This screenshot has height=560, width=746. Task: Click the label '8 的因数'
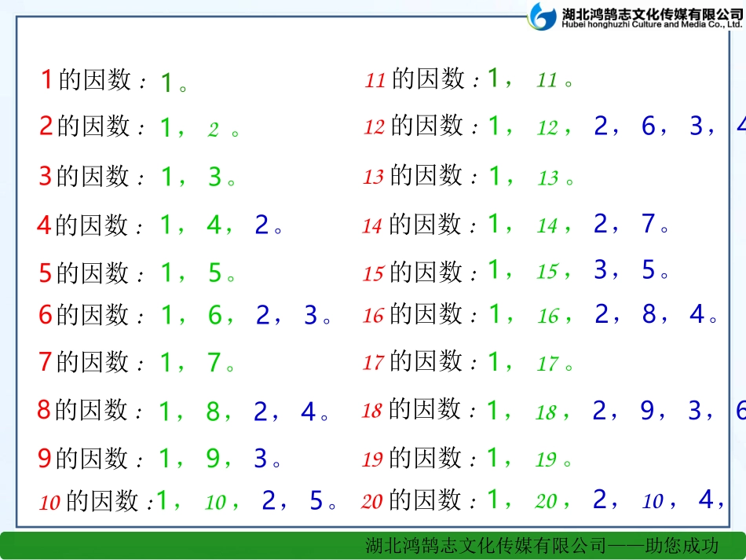82,410
